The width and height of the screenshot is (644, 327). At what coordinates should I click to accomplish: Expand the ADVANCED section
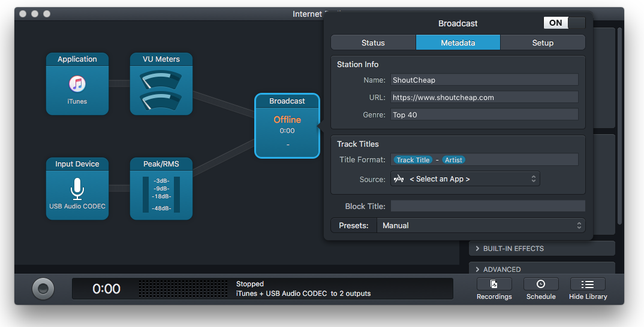pyautogui.click(x=541, y=269)
